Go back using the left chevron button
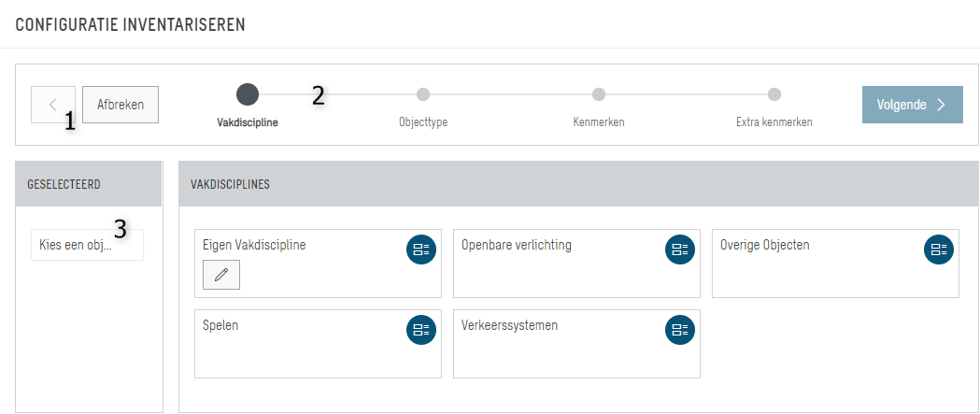980x414 pixels. pyautogui.click(x=53, y=105)
